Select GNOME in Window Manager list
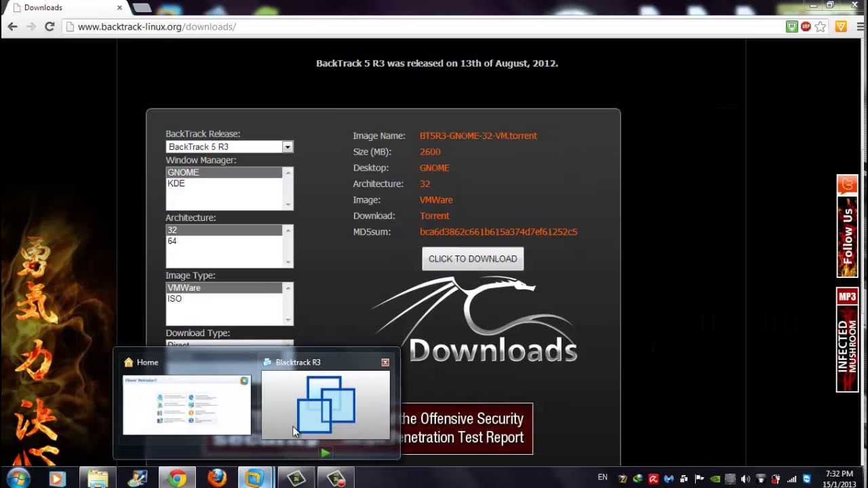 pos(224,172)
